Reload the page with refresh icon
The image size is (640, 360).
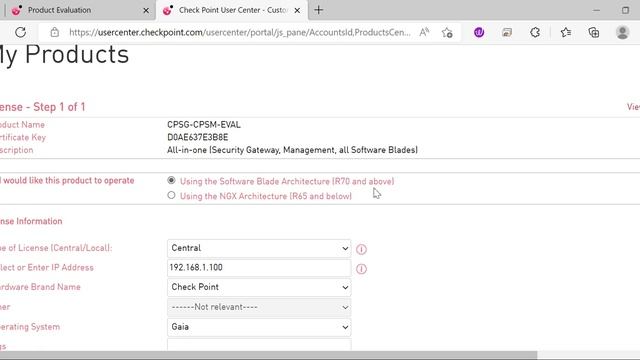20,32
